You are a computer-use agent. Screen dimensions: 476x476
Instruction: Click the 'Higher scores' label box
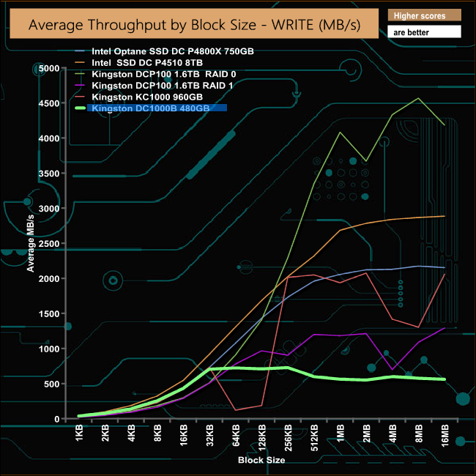coord(424,15)
